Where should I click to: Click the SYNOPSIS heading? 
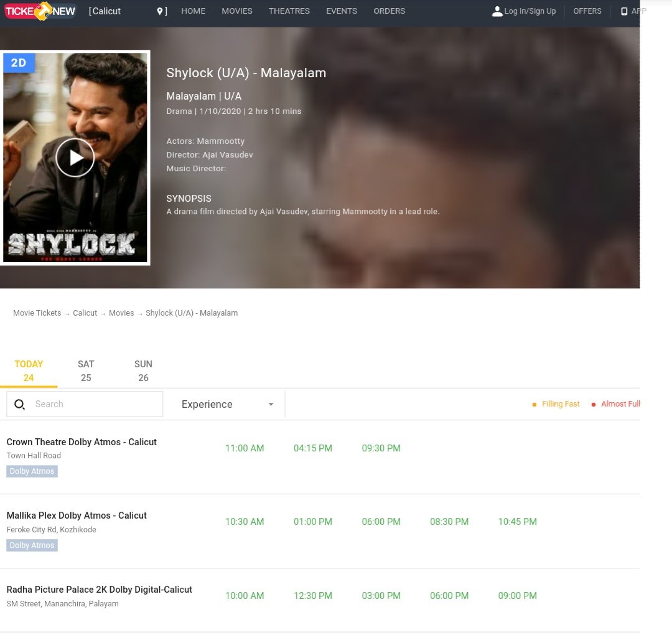click(189, 199)
